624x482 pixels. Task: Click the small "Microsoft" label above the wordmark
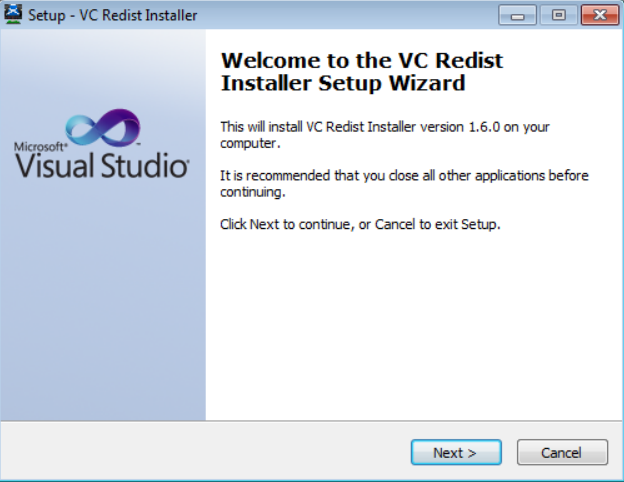(37, 145)
